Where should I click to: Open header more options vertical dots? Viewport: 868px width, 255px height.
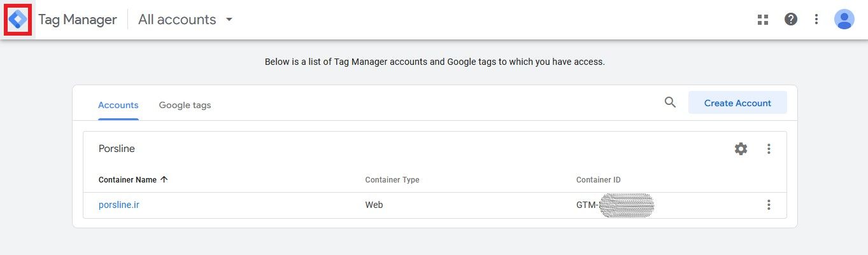point(816,20)
